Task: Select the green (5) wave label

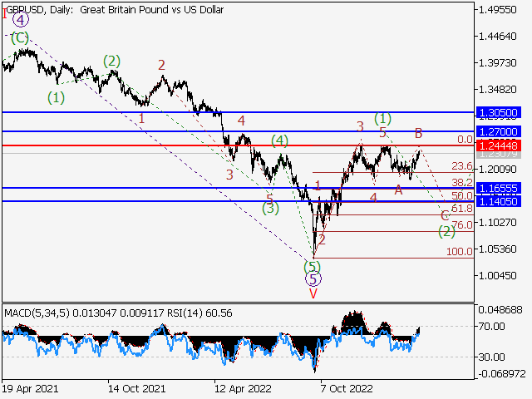Action: 313,267
